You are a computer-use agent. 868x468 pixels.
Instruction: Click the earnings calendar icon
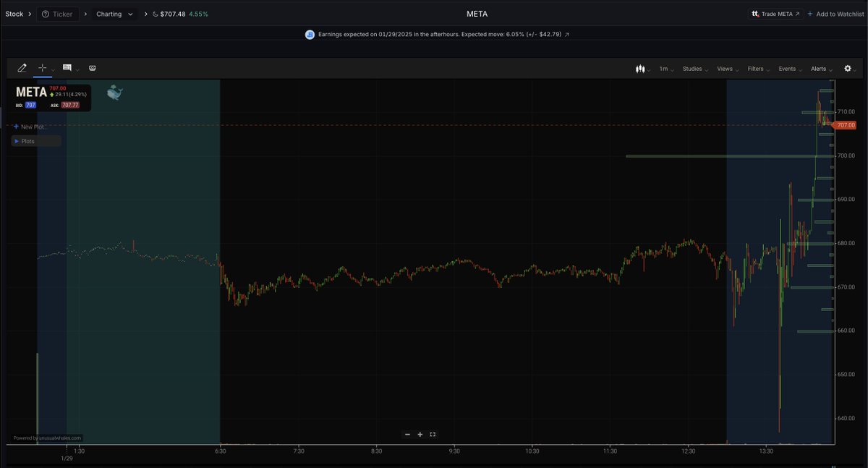pos(309,34)
